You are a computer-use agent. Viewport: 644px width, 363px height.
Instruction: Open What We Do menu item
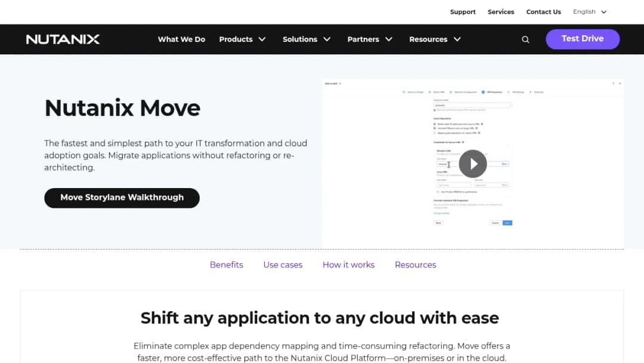click(x=181, y=39)
